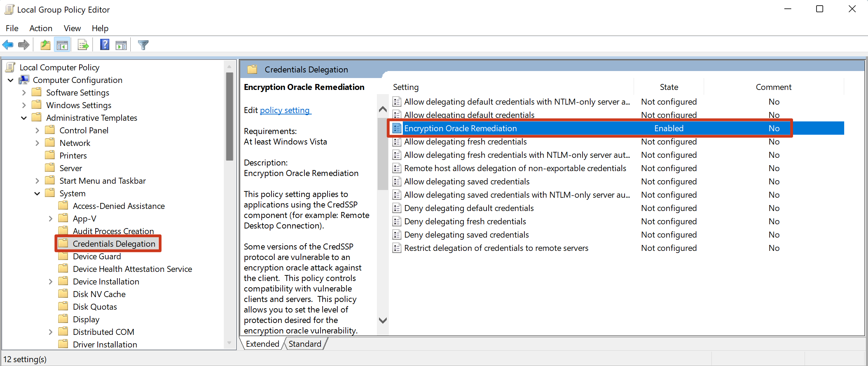Image resolution: width=868 pixels, height=366 pixels.
Task: Expand the Control Panel node
Action: pos(37,131)
